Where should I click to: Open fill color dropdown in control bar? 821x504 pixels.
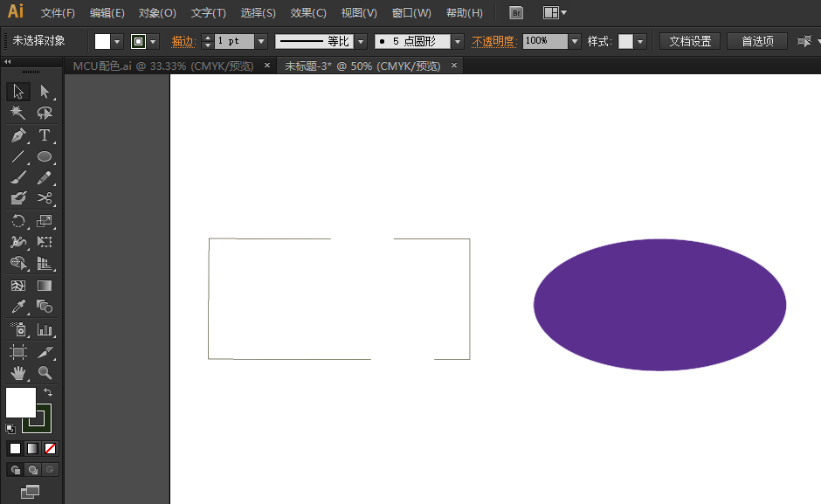[x=117, y=41]
